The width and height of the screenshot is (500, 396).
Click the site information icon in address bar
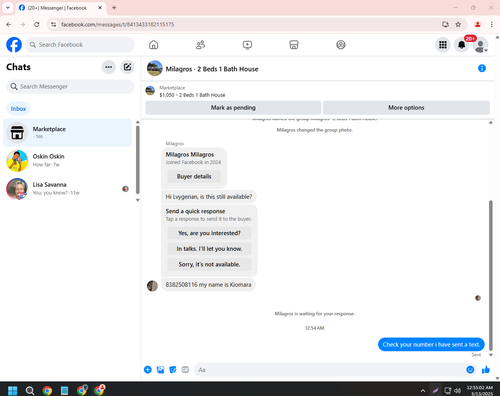(53, 24)
